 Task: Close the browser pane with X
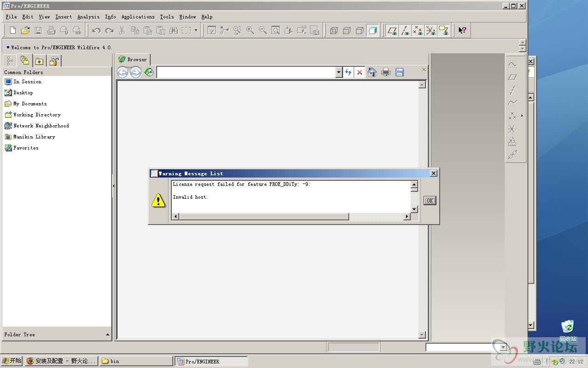(424, 69)
